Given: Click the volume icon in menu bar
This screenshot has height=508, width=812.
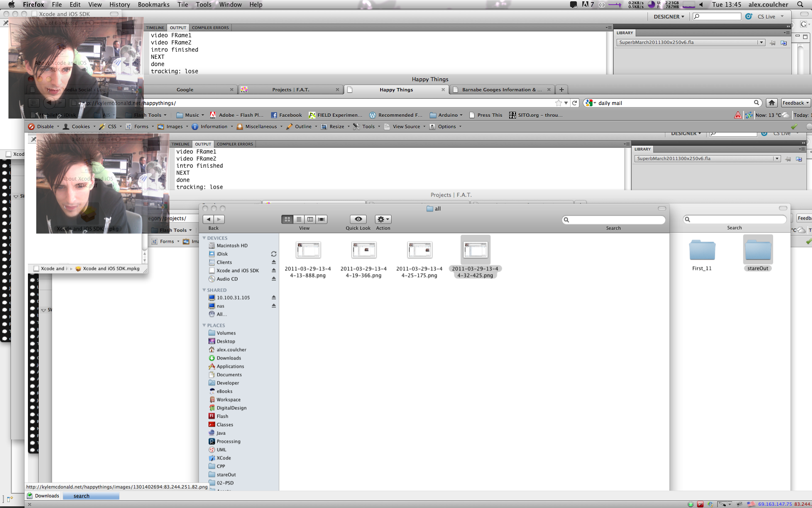Looking at the screenshot, I should (x=701, y=4).
